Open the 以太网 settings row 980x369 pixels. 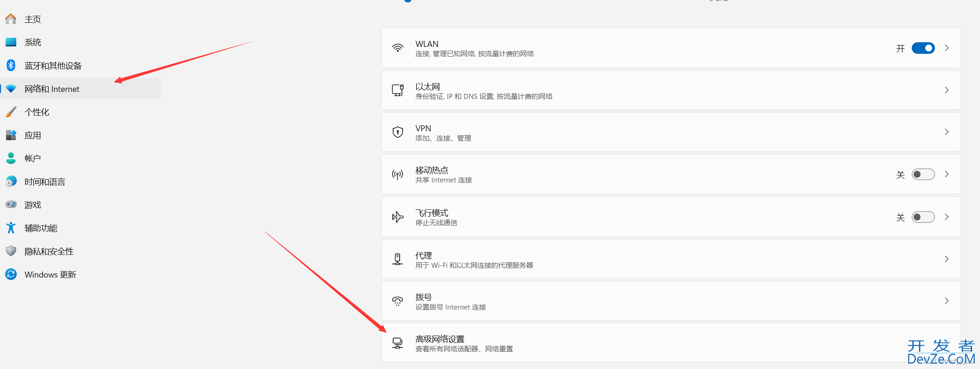pyautogui.click(x=671, y=90)
